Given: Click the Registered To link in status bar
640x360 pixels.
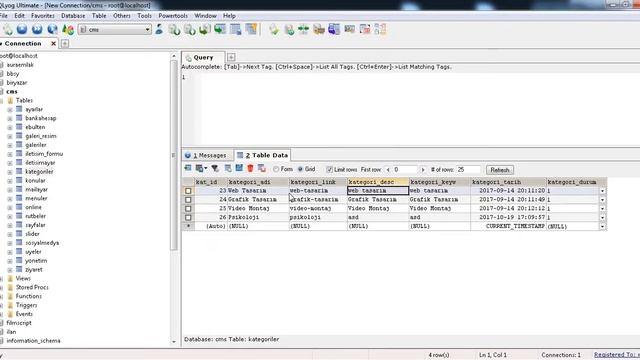Looking at the screenshot, I should (617, 355).
